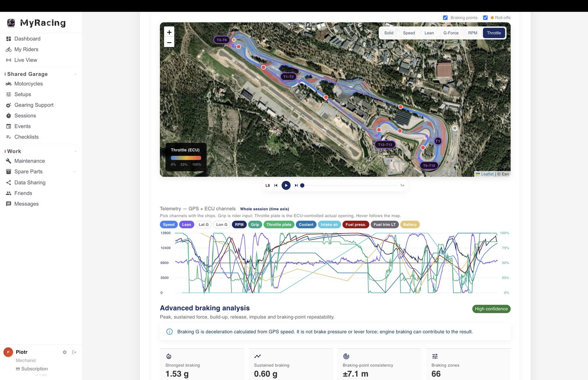
Task: Toggle the Speed channel chip
Action: (x=169, y=225)
